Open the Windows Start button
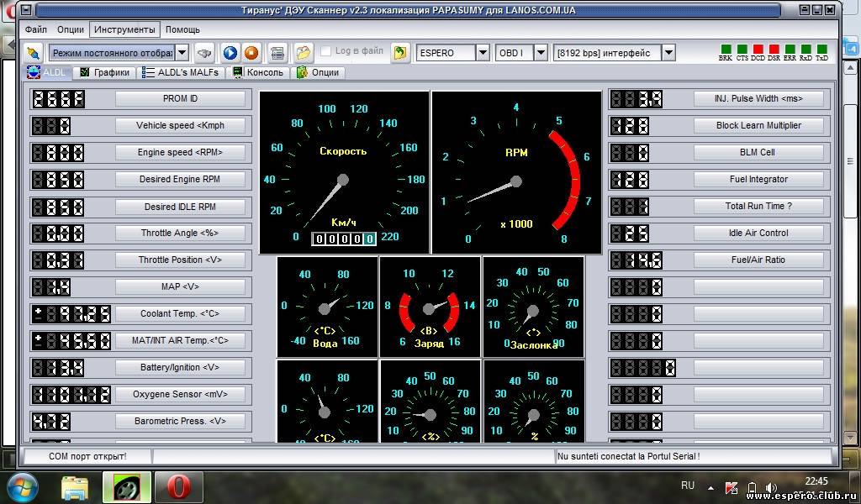 23,487
